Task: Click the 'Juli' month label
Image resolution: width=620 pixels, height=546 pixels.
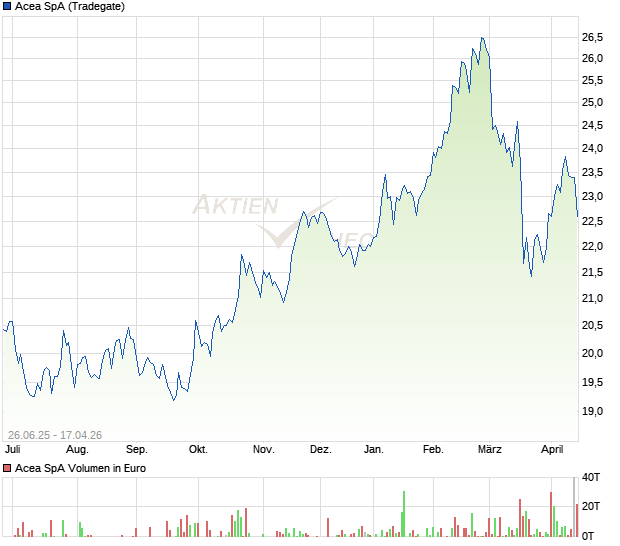Action: tap(12, 449)
